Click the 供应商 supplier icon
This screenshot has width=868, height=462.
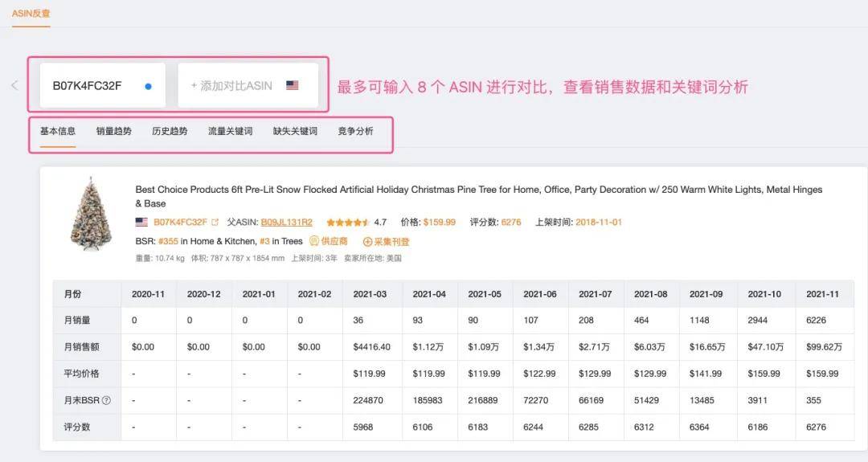pos(314,241)
